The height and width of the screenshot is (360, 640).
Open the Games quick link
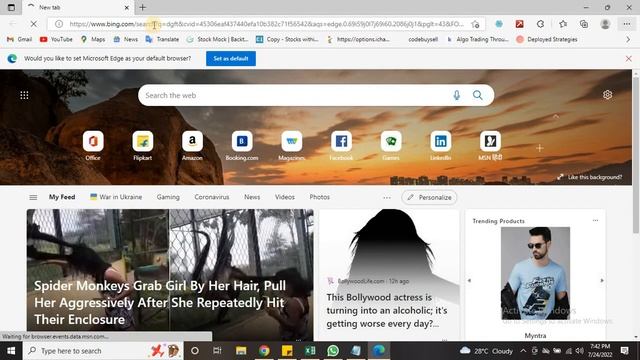click(x=391, y=146)
